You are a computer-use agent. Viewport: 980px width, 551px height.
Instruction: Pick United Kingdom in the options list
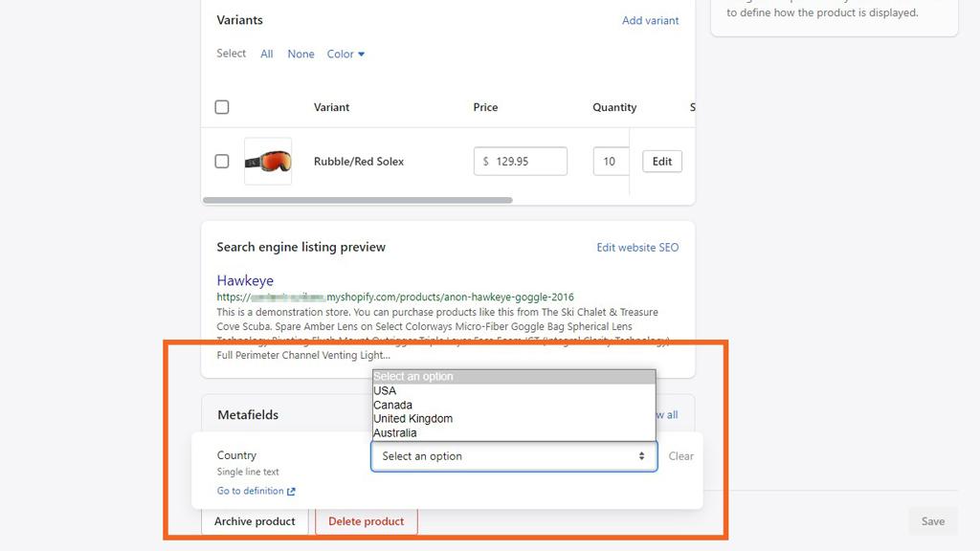[412, 419]
